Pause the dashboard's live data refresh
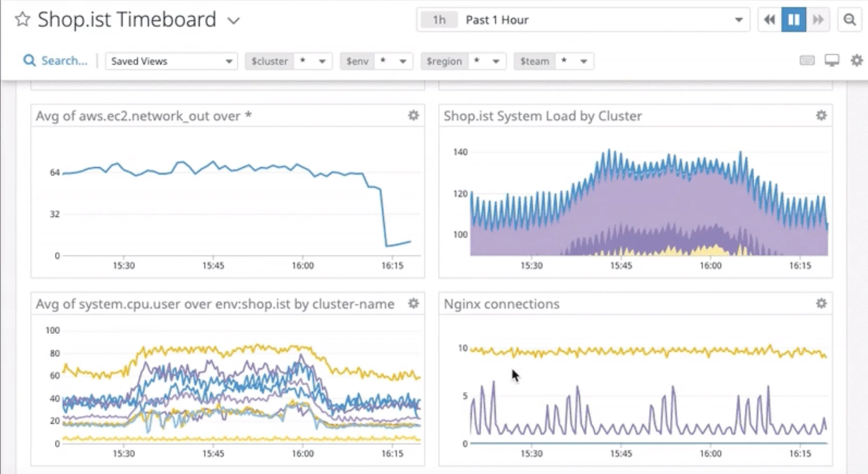868x474 pixels. click(793, 20)
